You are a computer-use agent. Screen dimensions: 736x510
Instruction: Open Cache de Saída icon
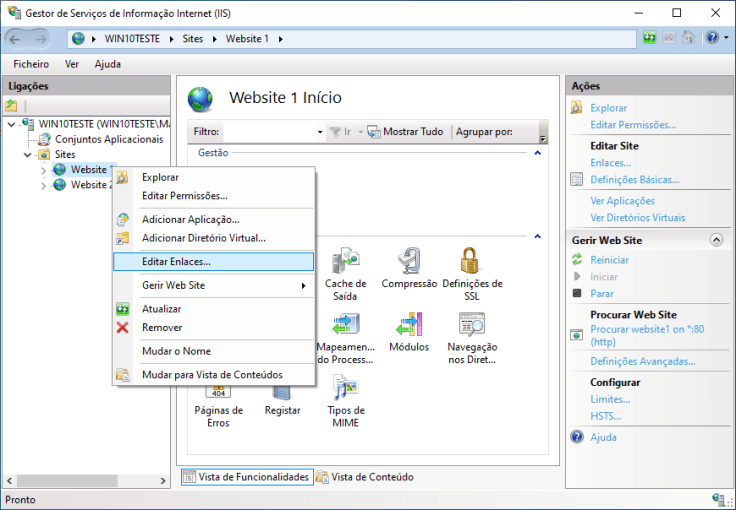coord(346,262)
